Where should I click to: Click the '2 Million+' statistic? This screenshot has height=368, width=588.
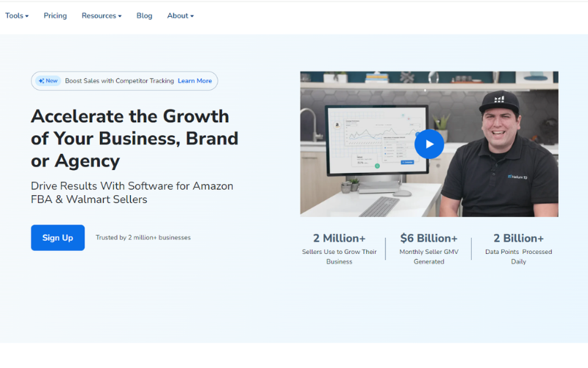pos(339,238)
